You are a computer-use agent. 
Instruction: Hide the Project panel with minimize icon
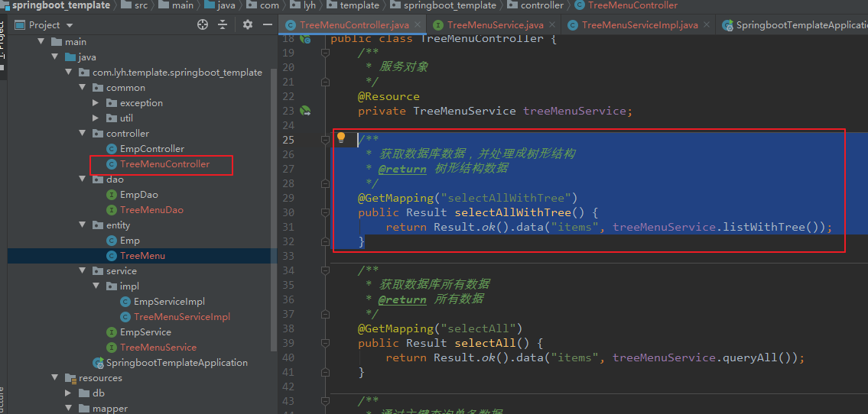[x=266, y=24]
